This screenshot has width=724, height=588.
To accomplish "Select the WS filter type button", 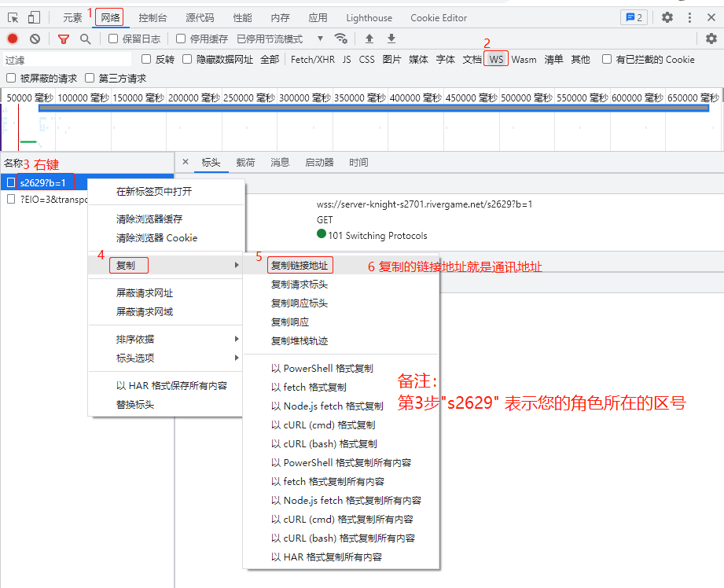I will (495, 59).
